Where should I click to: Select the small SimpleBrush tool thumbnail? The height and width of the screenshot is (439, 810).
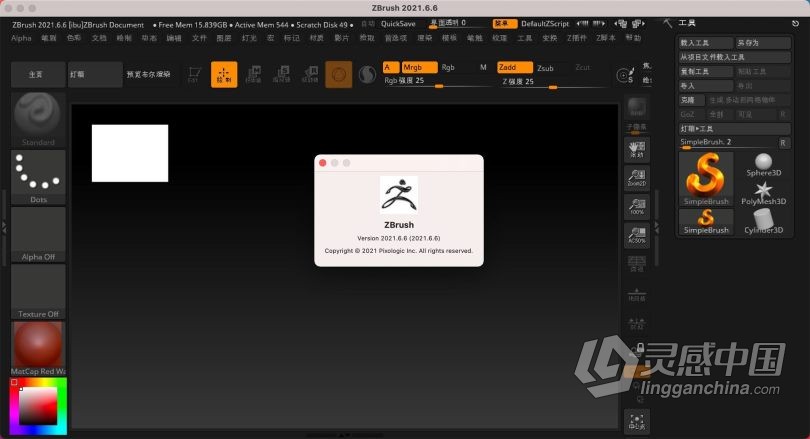pos(706,222)
